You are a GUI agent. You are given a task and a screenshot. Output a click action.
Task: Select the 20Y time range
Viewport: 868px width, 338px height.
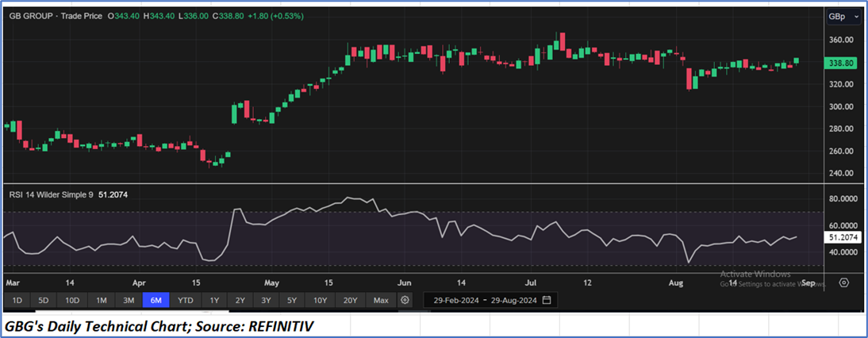351,300
